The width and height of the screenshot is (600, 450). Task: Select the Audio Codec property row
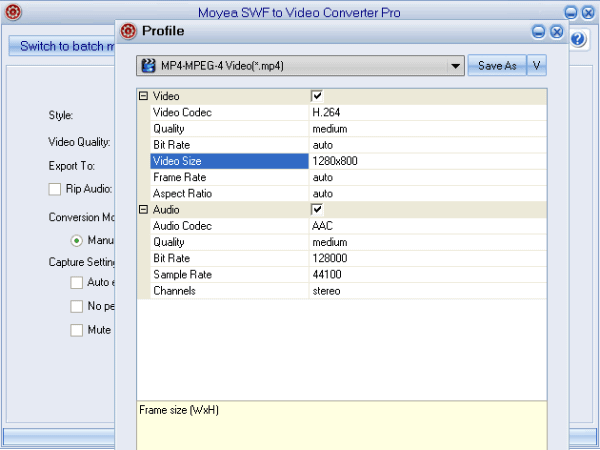348,226
